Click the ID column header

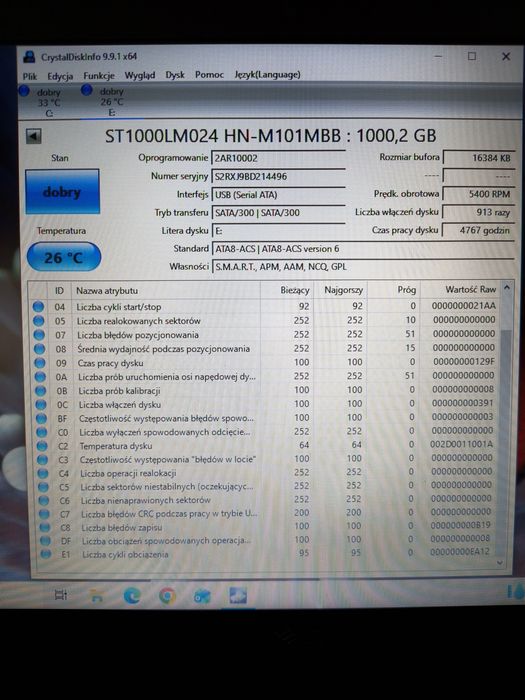click(59, 291)
